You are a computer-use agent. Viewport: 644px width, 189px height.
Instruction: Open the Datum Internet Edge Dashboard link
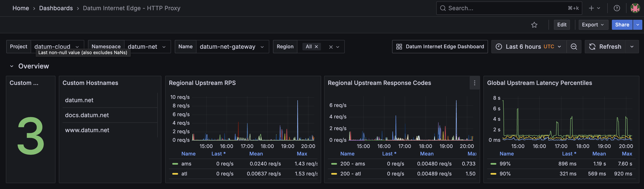[x=440, y=47]
